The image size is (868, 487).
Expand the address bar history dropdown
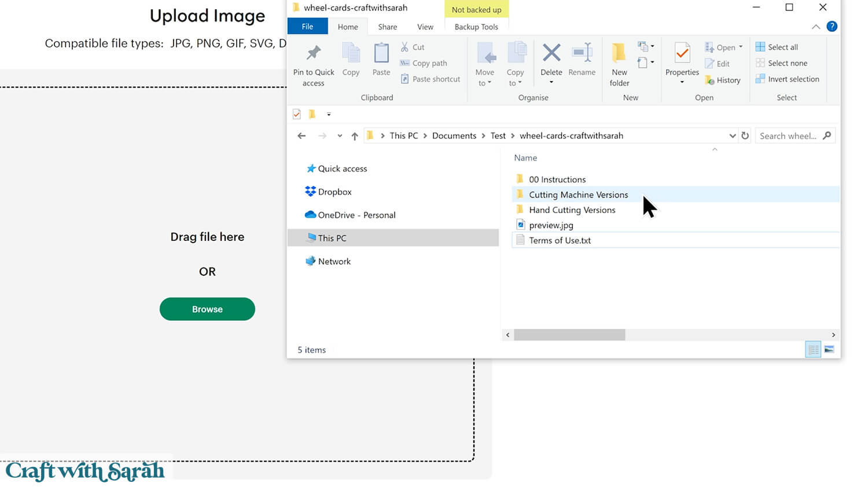point(732,136)
